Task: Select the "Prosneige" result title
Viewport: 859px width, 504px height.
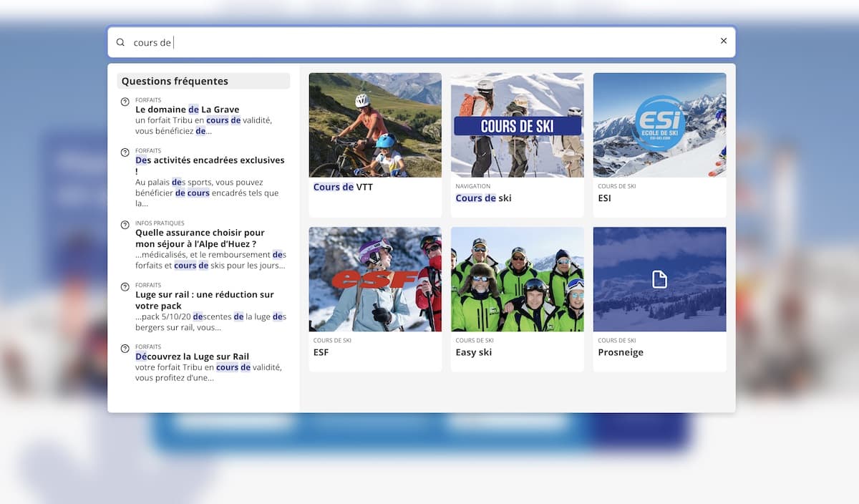Action: point(621,352)
